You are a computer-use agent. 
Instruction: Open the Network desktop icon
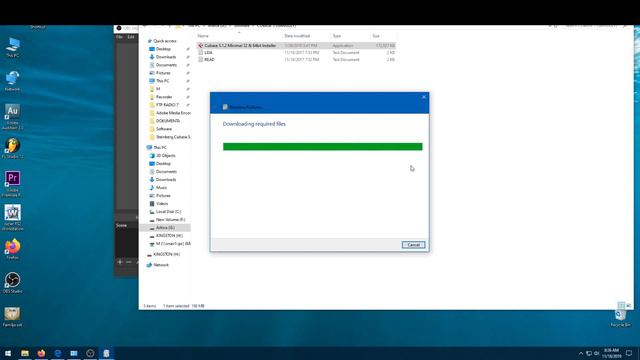click(x=13, y=80)
